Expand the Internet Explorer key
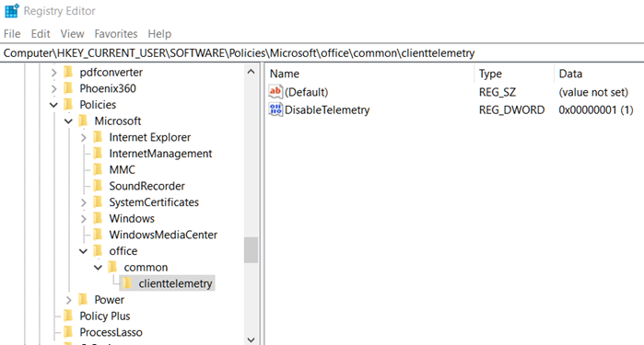Viewport: 644px width, 345px height. tap(83, 137)
